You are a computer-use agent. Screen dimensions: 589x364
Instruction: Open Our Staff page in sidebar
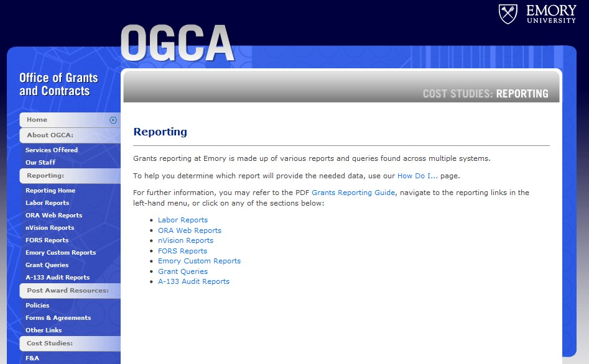coord(40,163)
